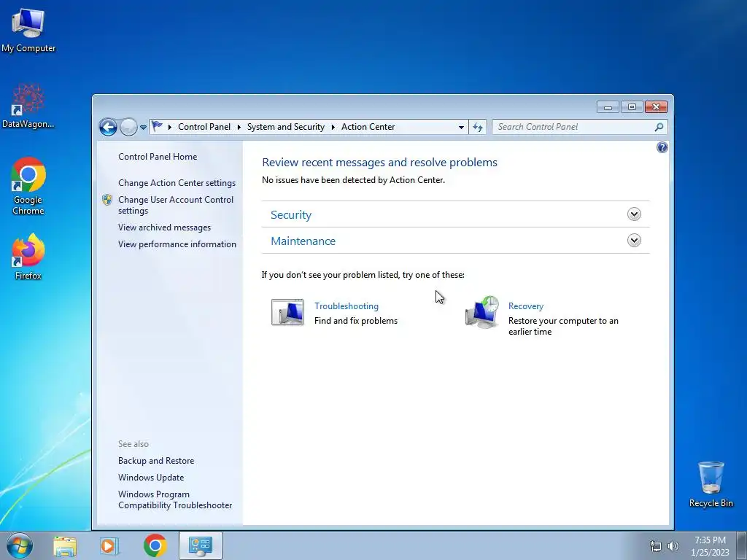Image resolution: width=747 pixels, height=560 pixels.
Task: Select Control Panel in the breadcrumb
Action: (x=204, y=127)
